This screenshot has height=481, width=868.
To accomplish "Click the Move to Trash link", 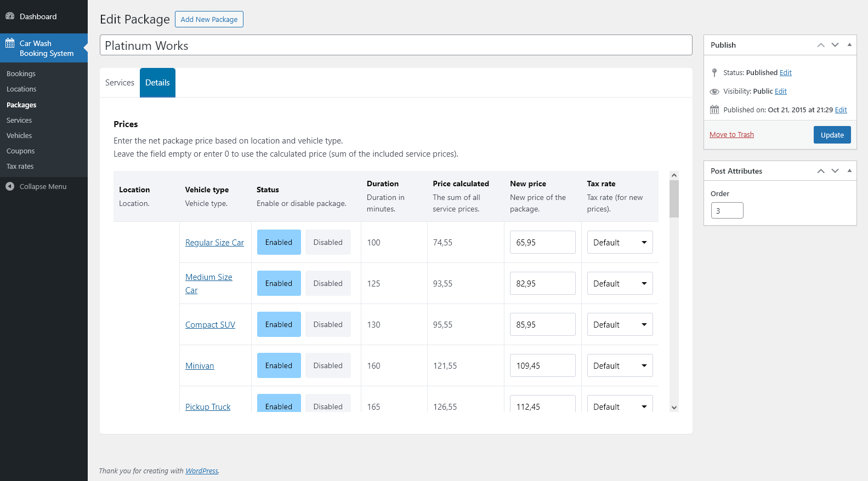I will pyautogui.click(x=731, y=134).
